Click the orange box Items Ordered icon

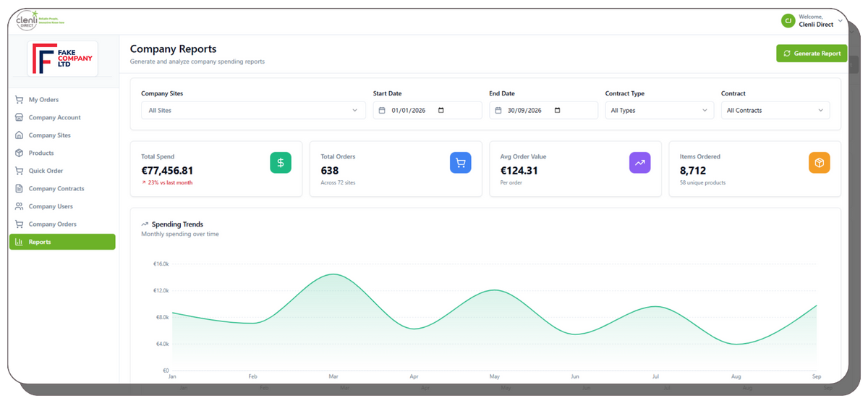819,163
